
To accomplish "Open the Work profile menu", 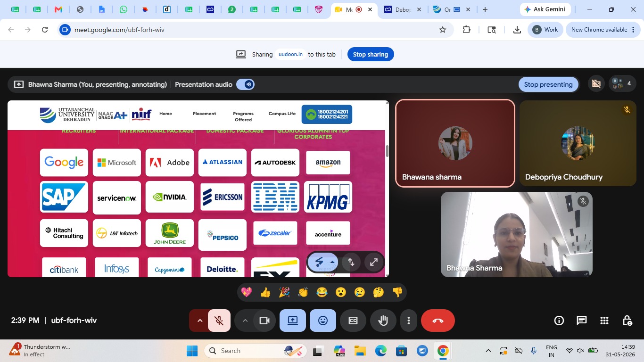I will pos(545,30).
